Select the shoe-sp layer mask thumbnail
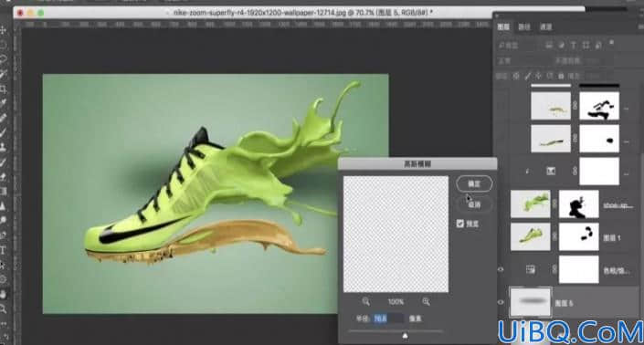644x345 pixels. [579, 204]
